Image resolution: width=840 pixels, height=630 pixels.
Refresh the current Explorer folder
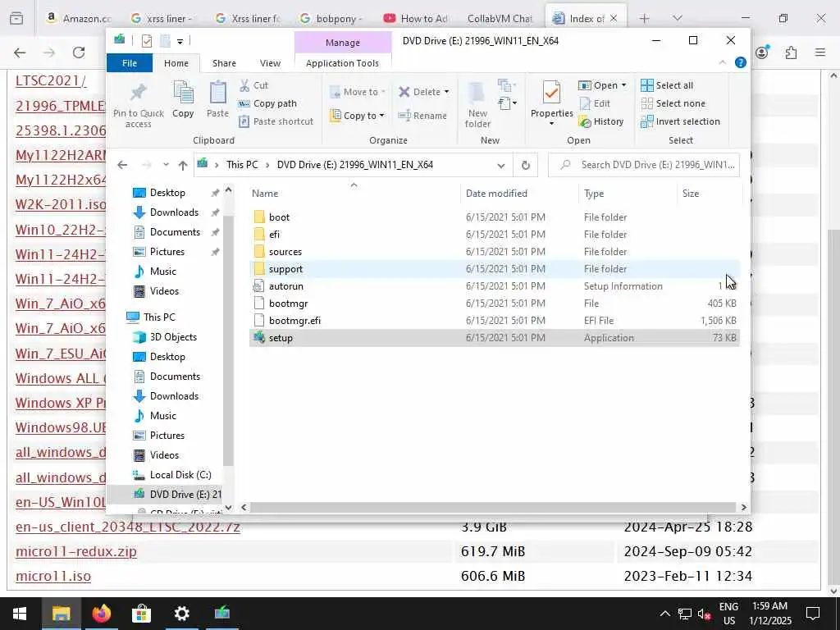click(x=526, y=166)
